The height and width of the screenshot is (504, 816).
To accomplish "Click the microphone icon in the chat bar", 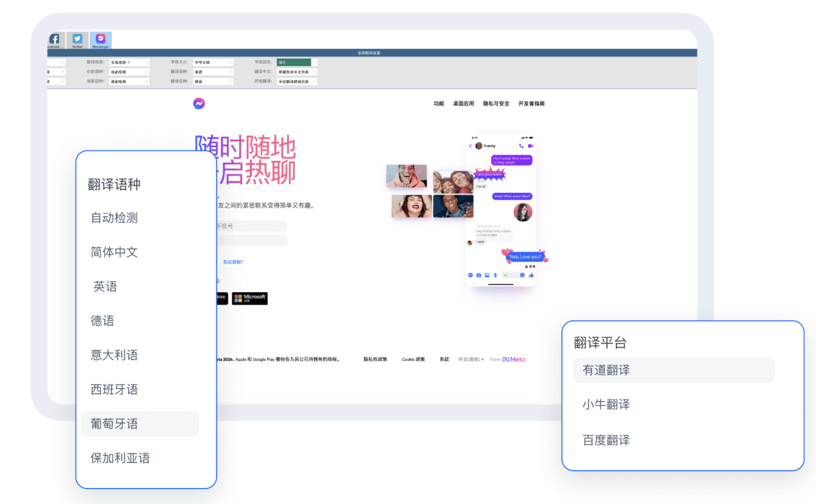I will point(495,274).
